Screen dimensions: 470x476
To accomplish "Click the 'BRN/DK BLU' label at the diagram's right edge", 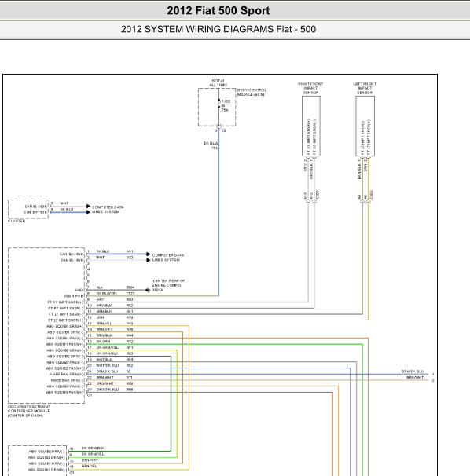I will tap(413, 372).
